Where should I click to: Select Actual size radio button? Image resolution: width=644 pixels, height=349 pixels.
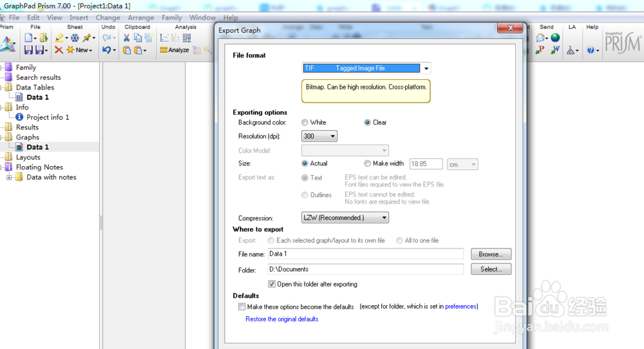click(x=305, y=164)
